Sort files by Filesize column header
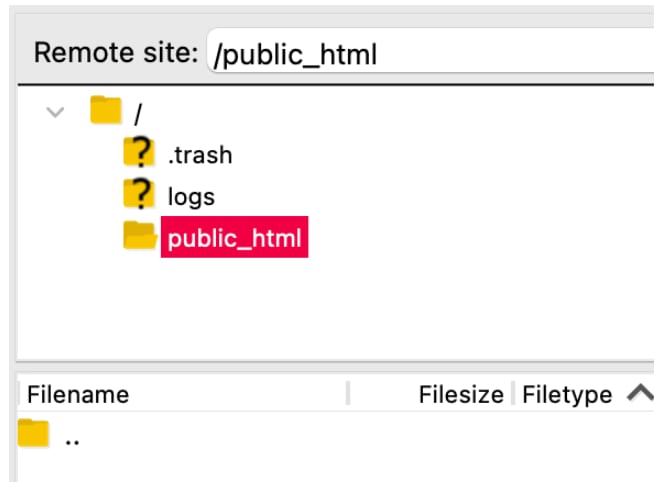Viewport: 670px width, 491px height. (x=460, y=394)
